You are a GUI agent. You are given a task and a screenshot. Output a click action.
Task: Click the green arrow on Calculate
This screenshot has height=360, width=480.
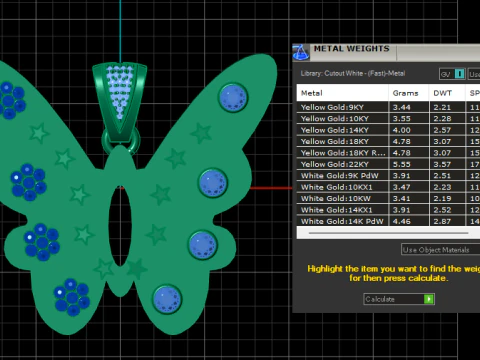(x=429, y=299)
